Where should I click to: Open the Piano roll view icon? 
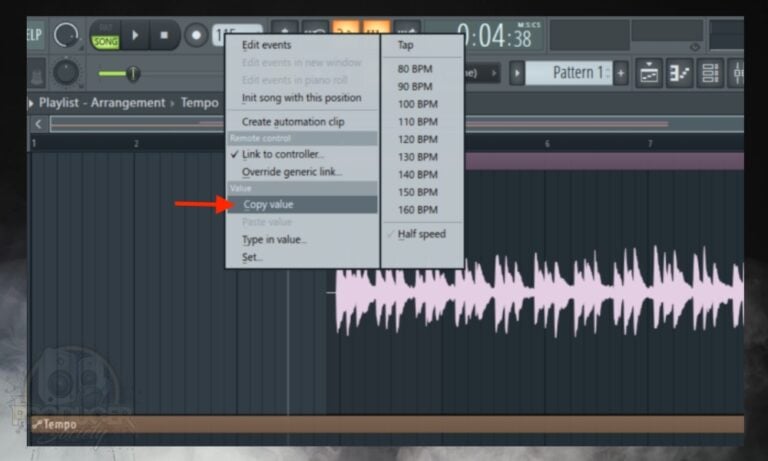click(679, 73)
